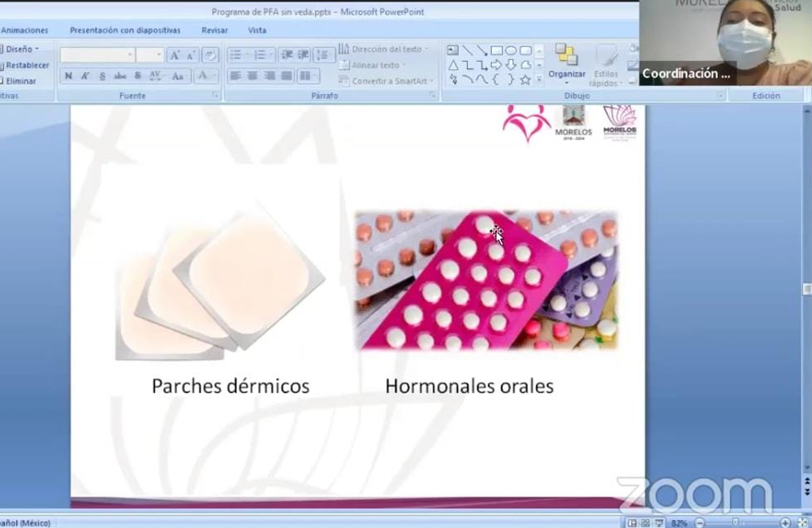Screen dimensions: 812x528
Task: Switch to the Revisar tab
Action: pos(214,31)
